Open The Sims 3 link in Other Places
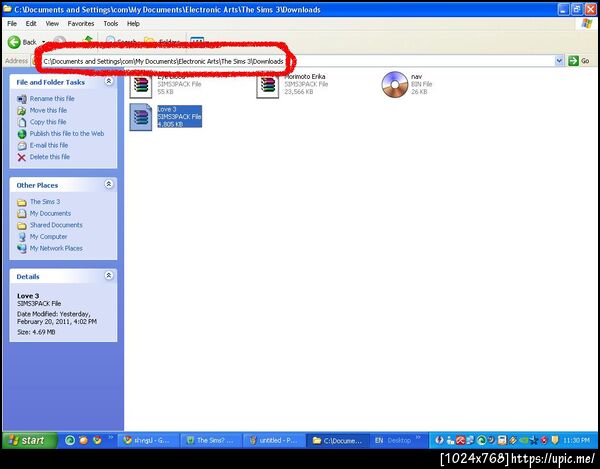Image resolution: width=600 pixels, height=469 pixels. pyautogui.click(x=45, y=202)
